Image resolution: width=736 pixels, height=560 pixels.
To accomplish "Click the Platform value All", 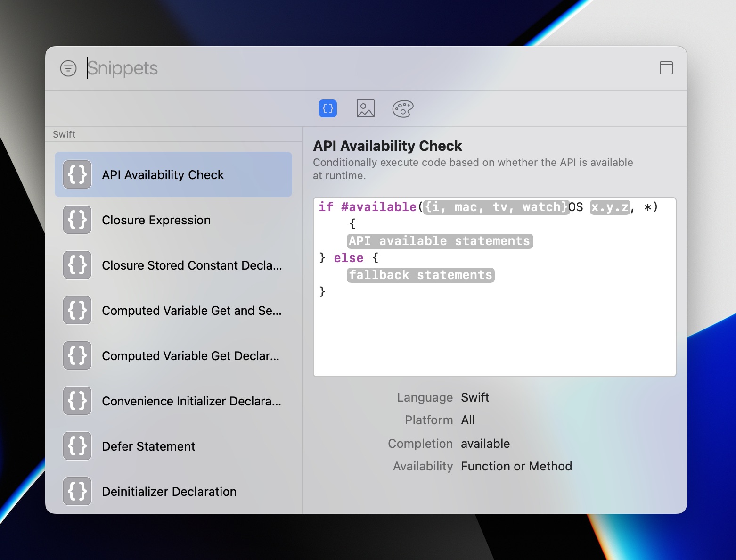I will (468, 420).
